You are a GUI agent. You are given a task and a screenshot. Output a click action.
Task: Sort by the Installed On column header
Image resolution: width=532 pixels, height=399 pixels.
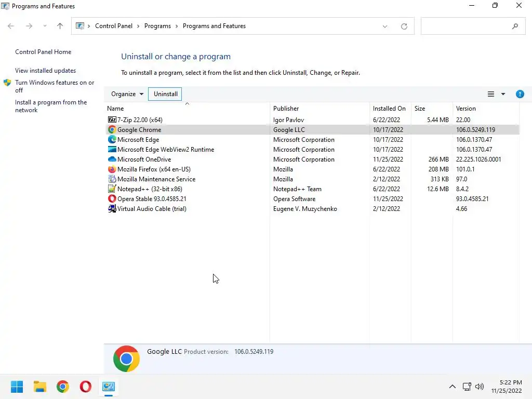tap(390, 109)
